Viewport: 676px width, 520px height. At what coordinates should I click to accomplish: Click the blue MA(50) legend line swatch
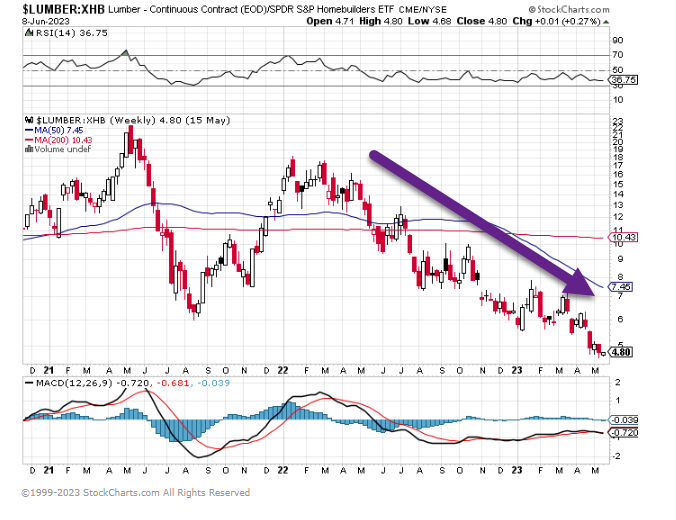click(x=29, y=130)
